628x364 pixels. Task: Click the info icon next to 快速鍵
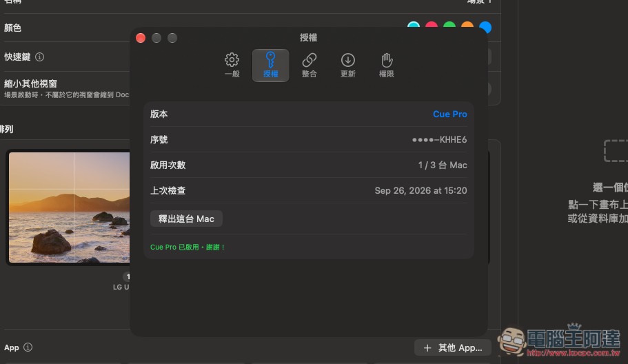click(40, 57)
